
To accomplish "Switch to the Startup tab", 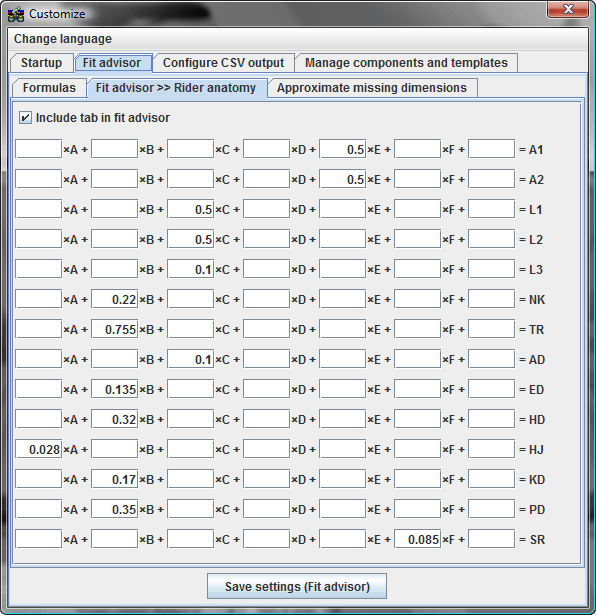I will coord(41,63).
